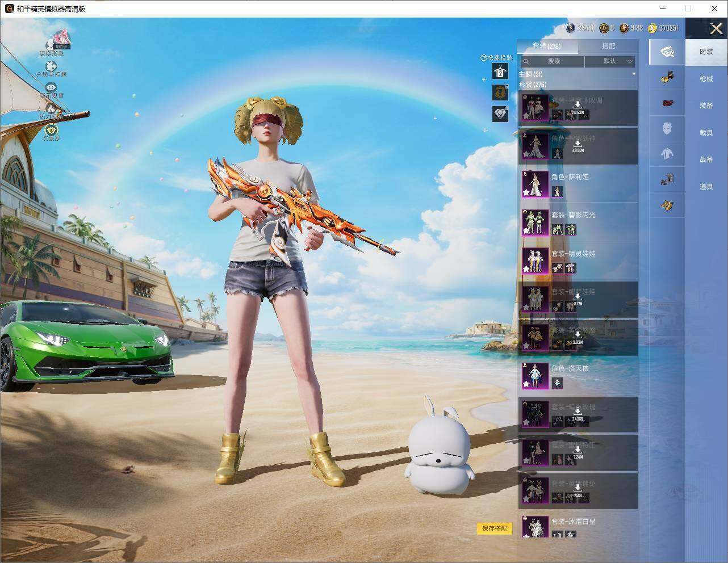Click the 角色-洛天依 name text
Screen dimensions: 728x563
tap(570, 368)
